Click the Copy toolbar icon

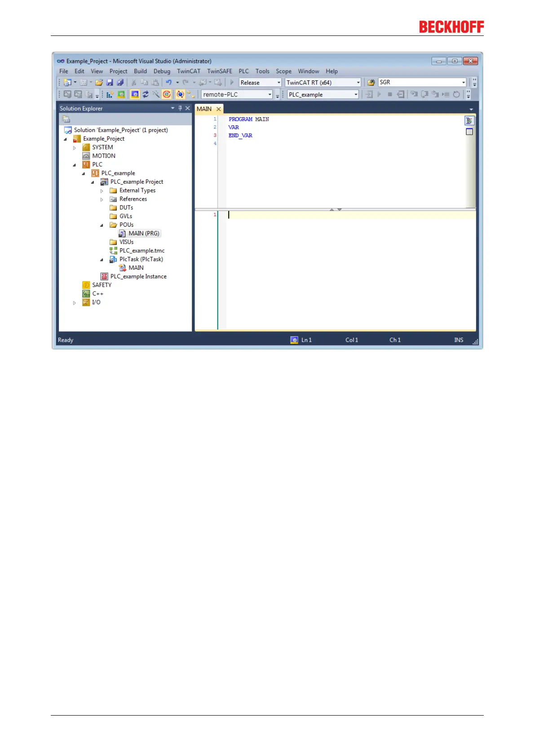click(144, 83)
